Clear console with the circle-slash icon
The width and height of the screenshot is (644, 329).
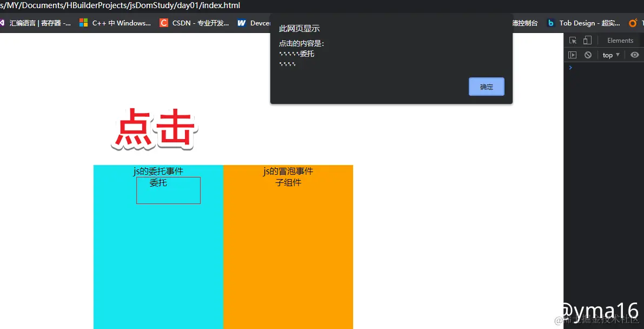588,55
